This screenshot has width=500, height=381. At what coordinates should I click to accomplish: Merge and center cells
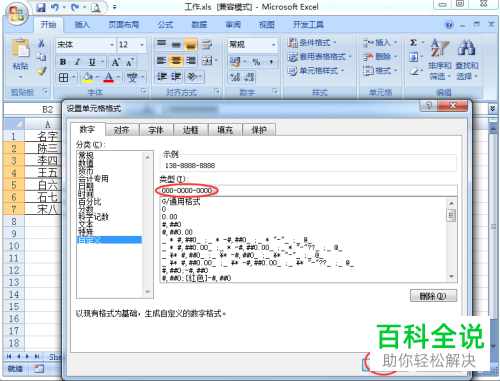tap(207, 61)
